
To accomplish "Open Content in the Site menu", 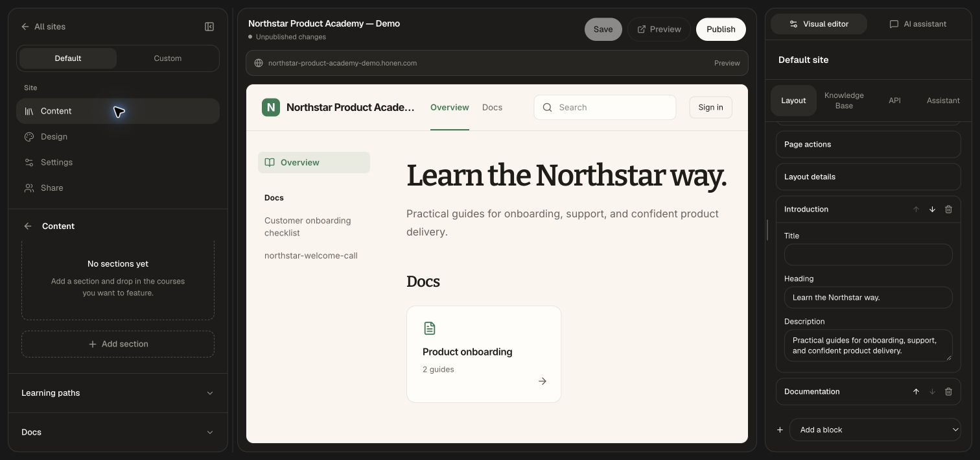I will (118, 111).
